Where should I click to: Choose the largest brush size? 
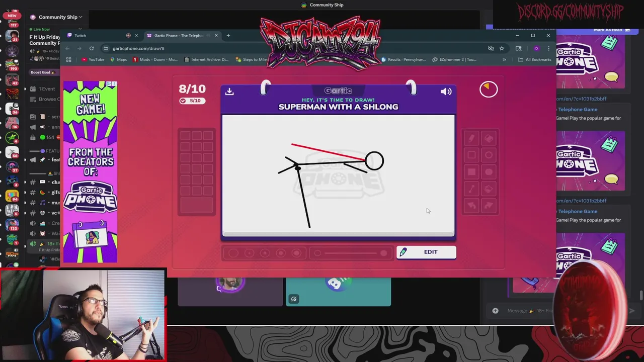296,253
